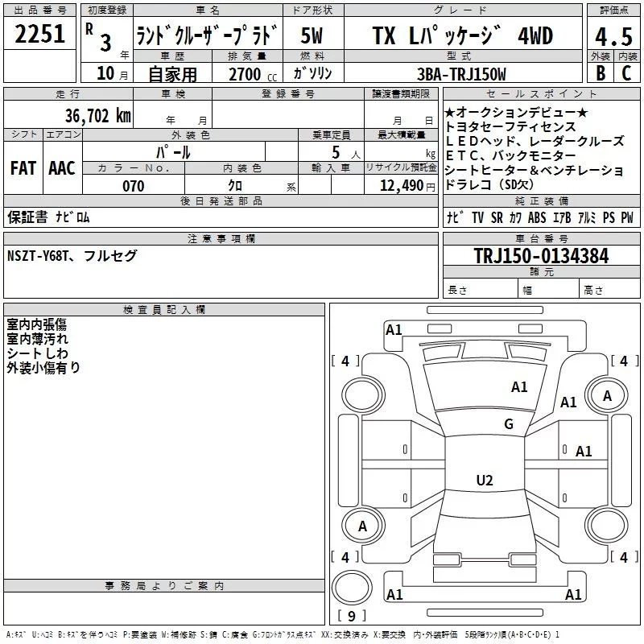644x644 pixels.
Task: Click the sales point トヨタセーフティセンス
Action: tap(510, 126)
